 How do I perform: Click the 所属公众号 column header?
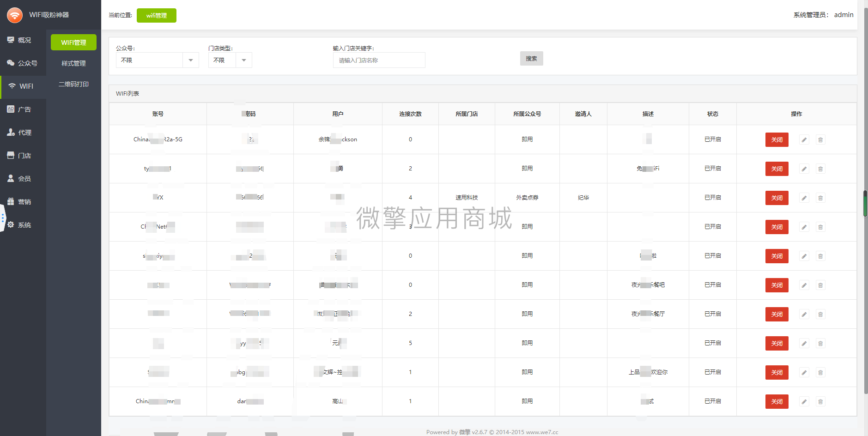[x=527, y=114]
